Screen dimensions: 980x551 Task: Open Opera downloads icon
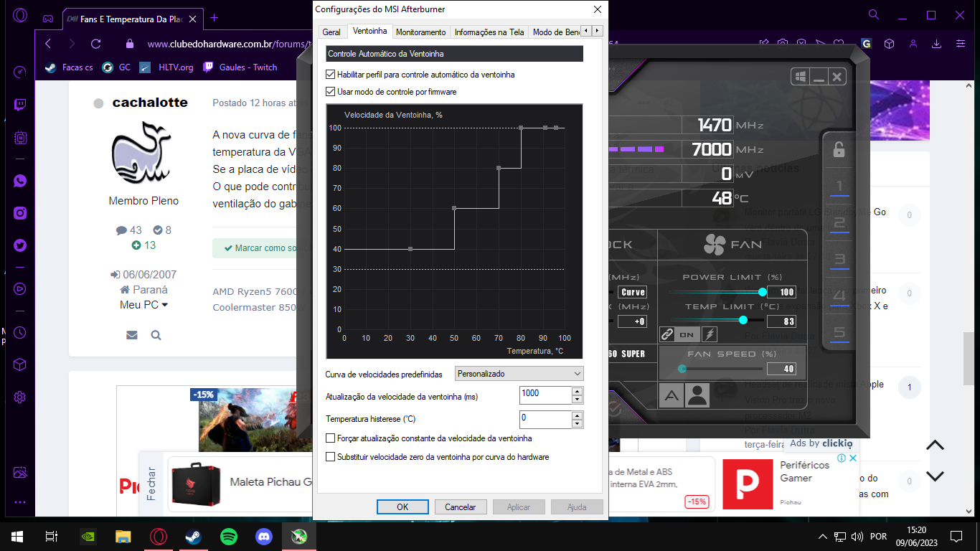(x=937, y=44)
